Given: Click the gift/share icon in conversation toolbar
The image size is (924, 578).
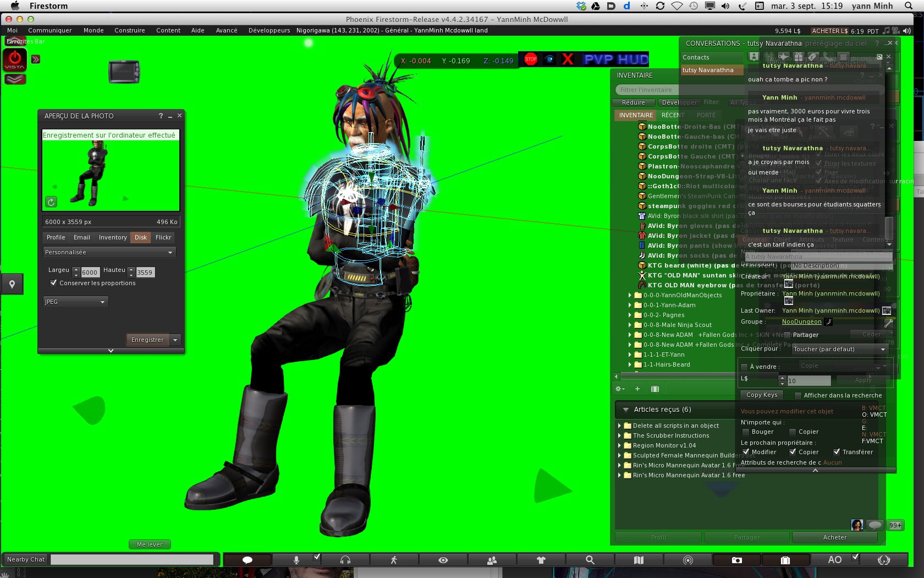Looking at the screenshot, I should coord(798,56).
